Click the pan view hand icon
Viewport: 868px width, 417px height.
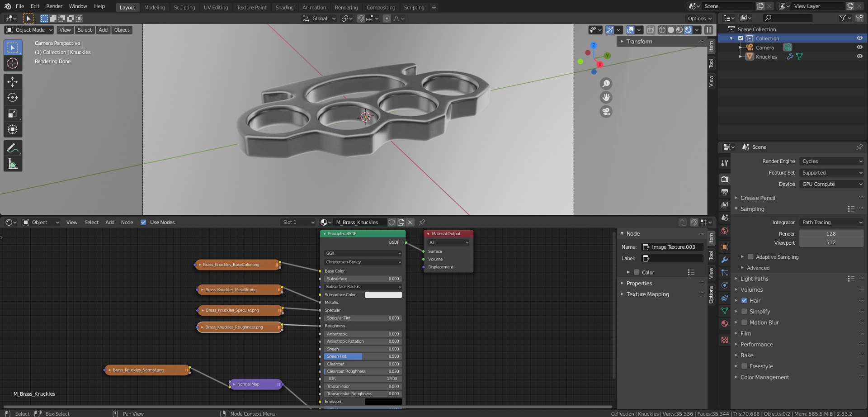pos(606,97)
